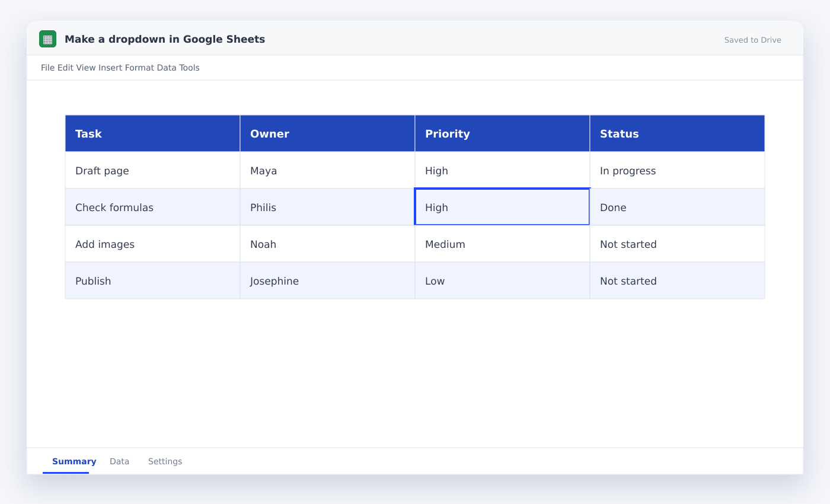Select the 'Philis' owner cell
The image size is (830, 504).
click(327, 208)
